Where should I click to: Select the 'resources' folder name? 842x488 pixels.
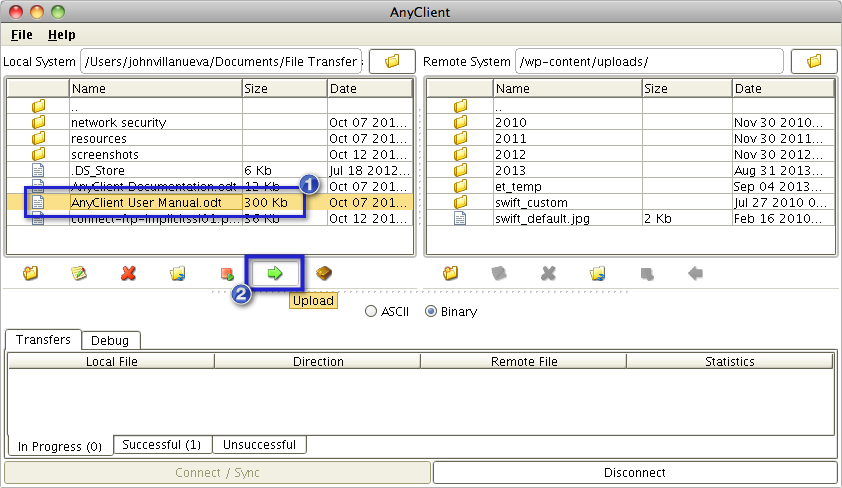tap(99, 139)
